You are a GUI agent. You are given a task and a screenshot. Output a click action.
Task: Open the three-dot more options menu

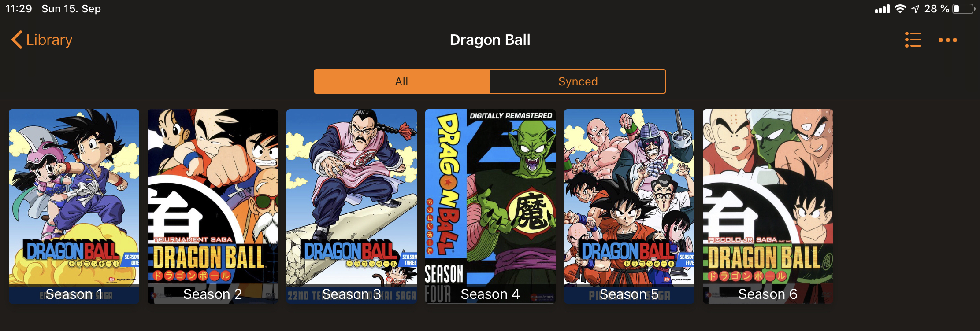[947, 40]
